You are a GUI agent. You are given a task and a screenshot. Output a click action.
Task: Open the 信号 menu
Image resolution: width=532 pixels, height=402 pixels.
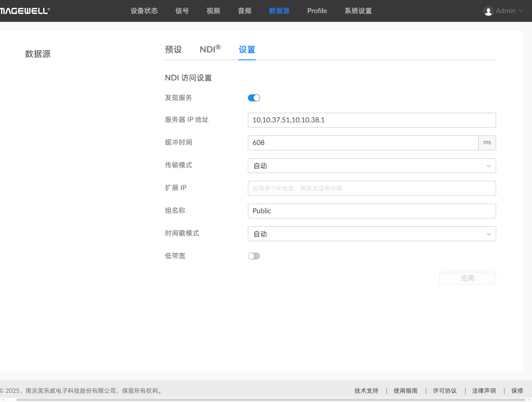182,11
